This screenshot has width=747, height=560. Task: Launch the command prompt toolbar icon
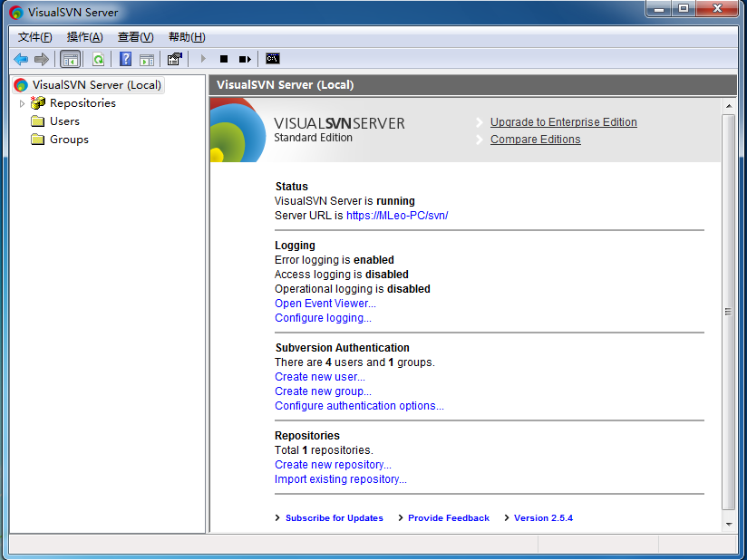[273, 59]
